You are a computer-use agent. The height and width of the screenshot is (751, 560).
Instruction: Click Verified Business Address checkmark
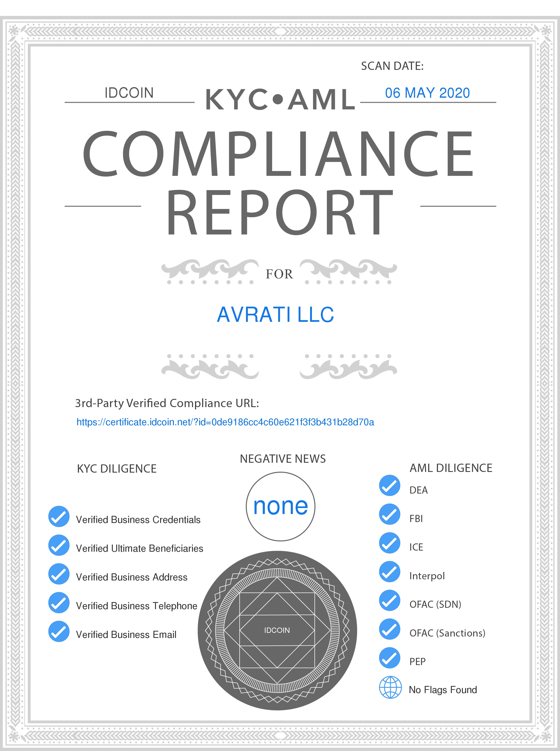pyautogui.click(x=59, y=574)
